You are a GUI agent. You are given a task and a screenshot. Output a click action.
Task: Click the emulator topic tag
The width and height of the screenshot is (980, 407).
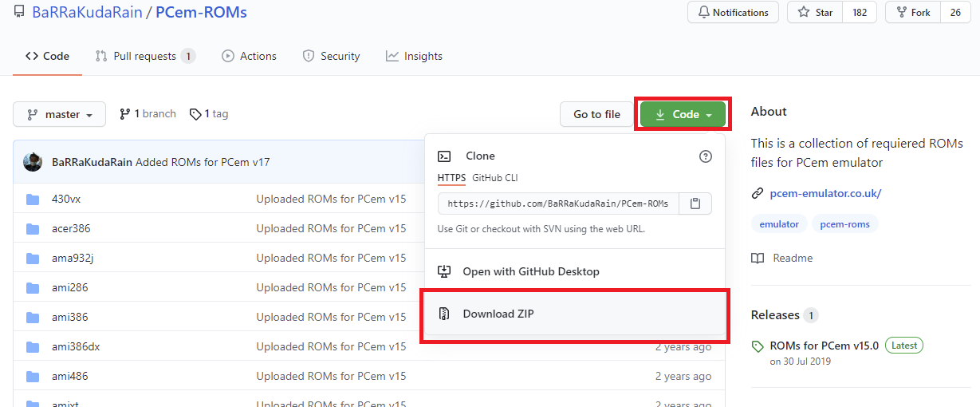tap(779, 224)
